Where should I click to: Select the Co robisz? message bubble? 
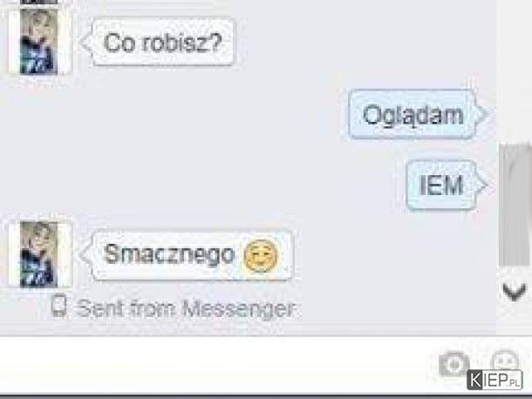163,42
